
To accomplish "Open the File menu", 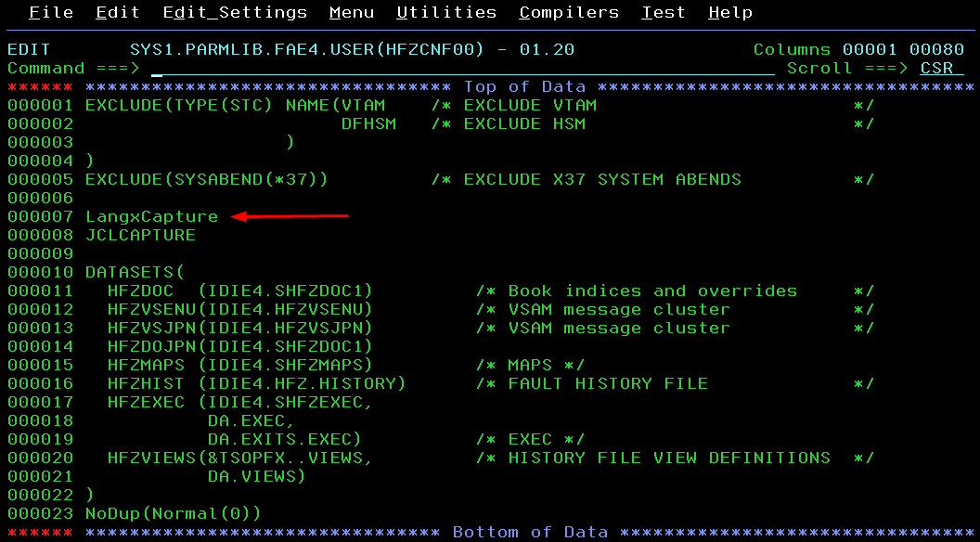I will 51,13.
